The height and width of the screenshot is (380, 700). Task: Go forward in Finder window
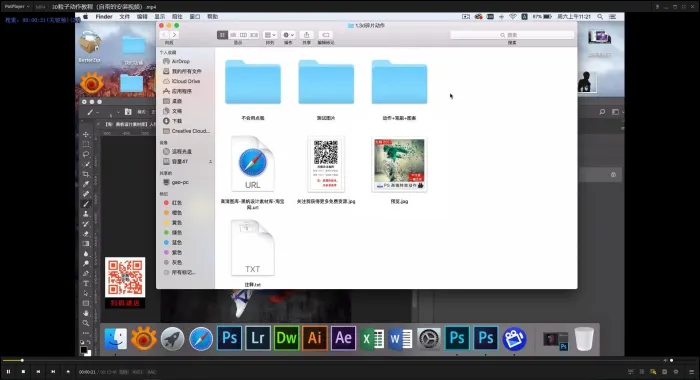pyautogui.click(x=174, y=35)
